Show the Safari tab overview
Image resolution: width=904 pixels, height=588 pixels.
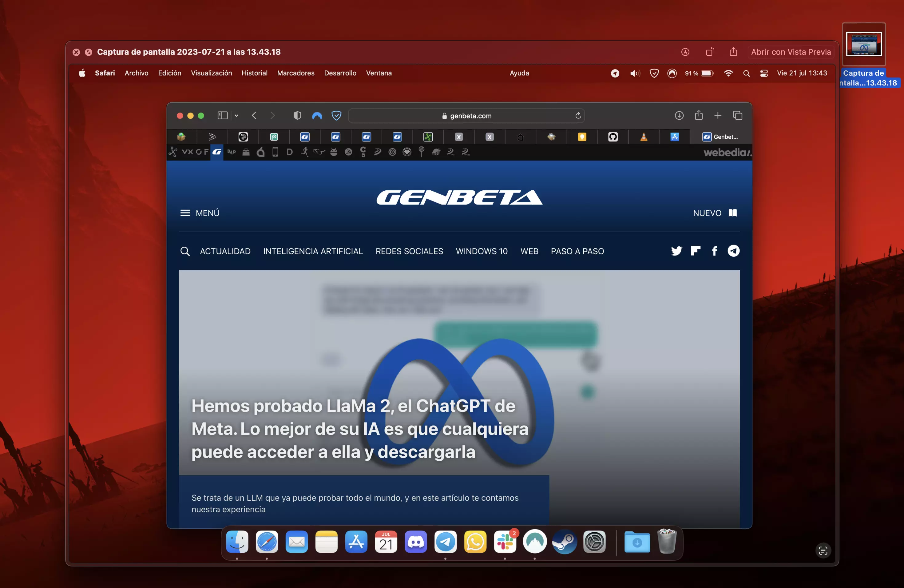pyautogui.click(x=737, y=115)
